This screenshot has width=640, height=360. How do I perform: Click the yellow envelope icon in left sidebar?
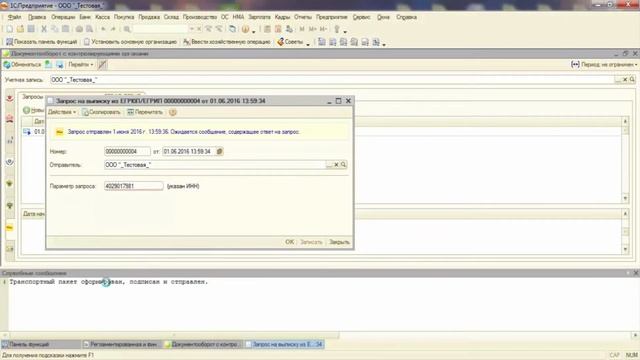tap(10, 228)
